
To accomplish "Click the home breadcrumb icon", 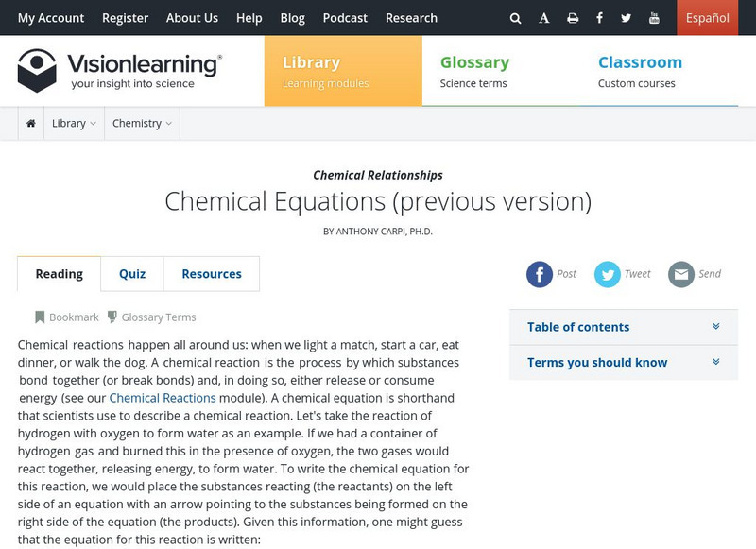I will point(31,124).
